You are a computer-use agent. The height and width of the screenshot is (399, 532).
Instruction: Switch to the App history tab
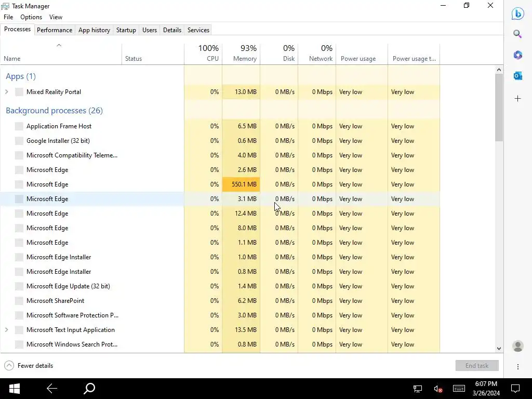(95, 30)
